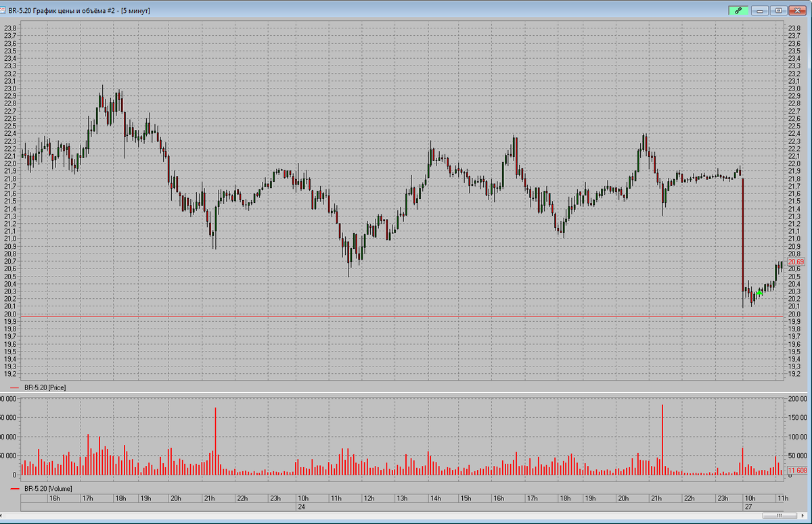Viewport: 812px width, 524px height.
Task: Click the 20.0 label on left price axis
Action: pos(10,314)
